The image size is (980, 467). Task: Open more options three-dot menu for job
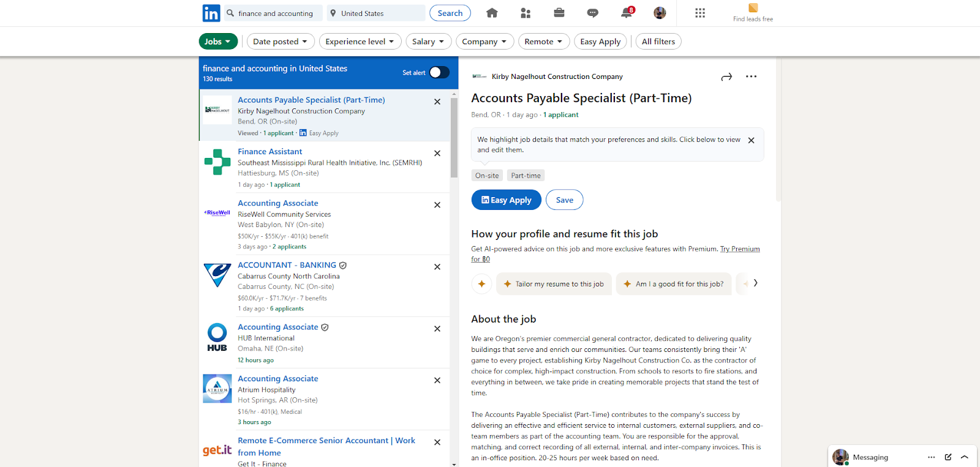(x=752, y=77)
